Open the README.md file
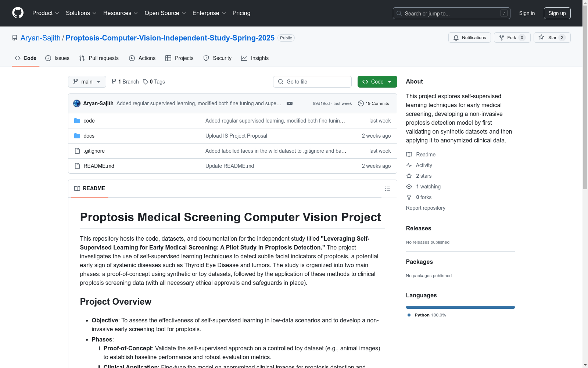This screenshot has width=588, height=368. pyautogui.click(x=99, y=166)
